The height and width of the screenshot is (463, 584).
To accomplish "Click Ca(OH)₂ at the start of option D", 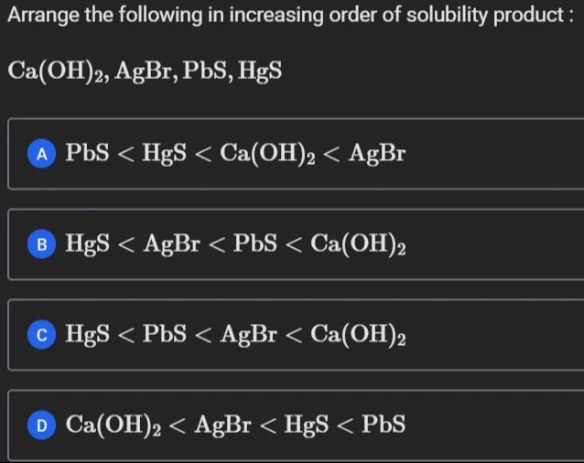I will (x=113, y=425).
